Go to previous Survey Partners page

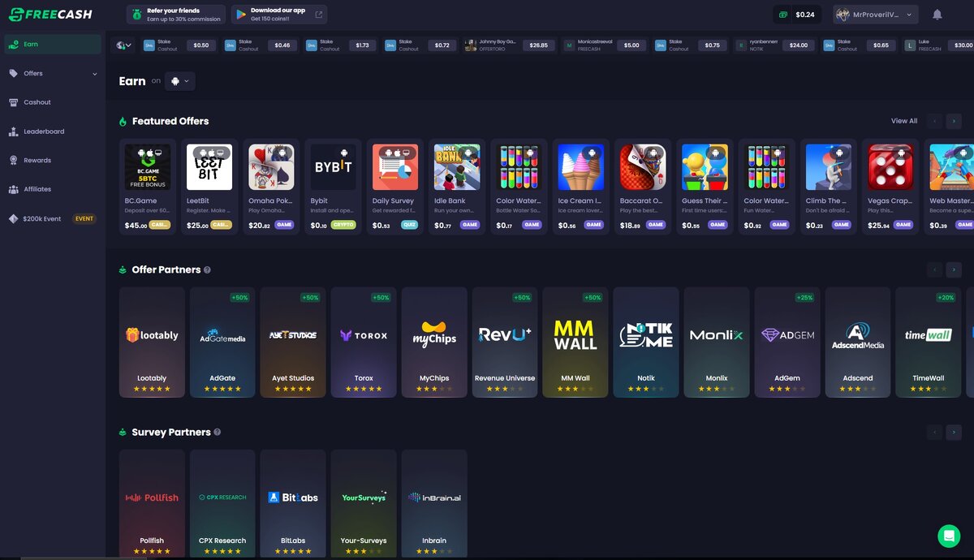click(x=934, y=433)
